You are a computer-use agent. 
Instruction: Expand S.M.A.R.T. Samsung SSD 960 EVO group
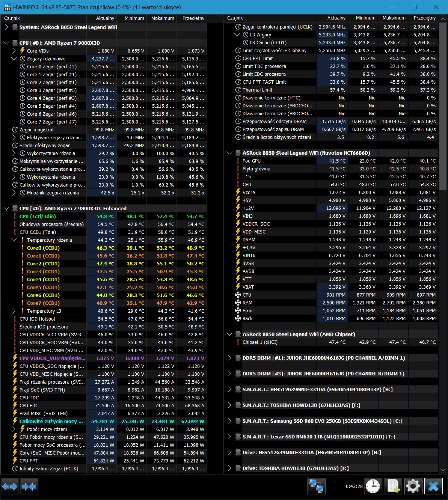229,421
